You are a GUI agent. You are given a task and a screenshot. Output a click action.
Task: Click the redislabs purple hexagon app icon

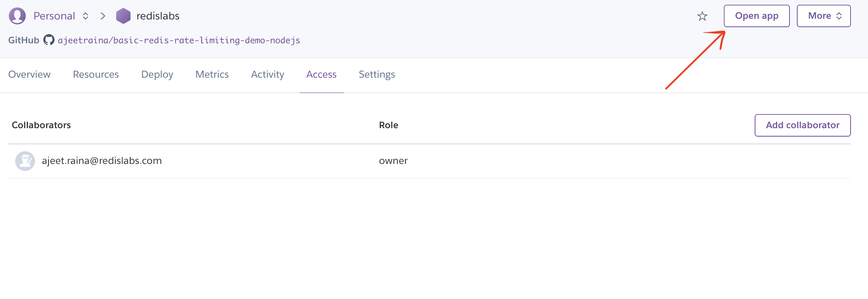[123, 16]
